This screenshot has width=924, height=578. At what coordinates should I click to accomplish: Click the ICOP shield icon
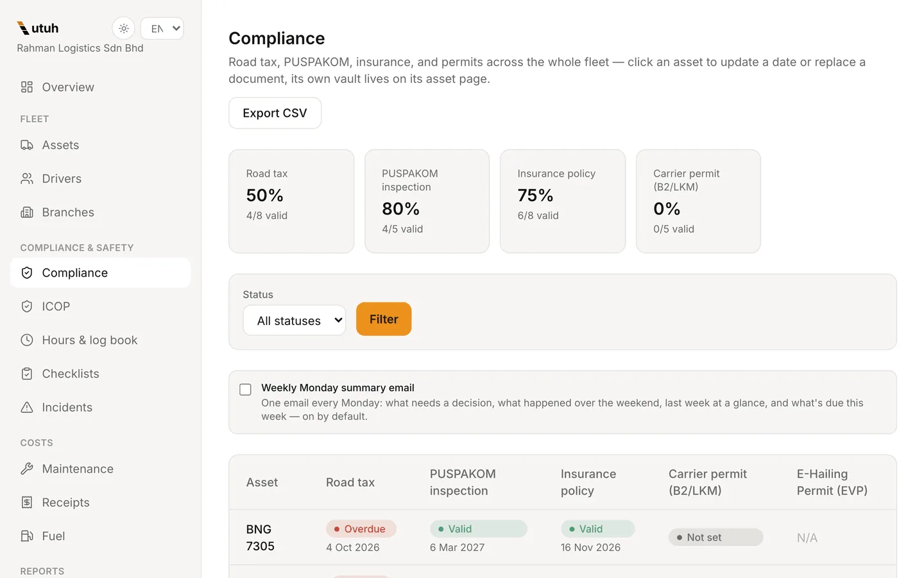tap(27, 306)
